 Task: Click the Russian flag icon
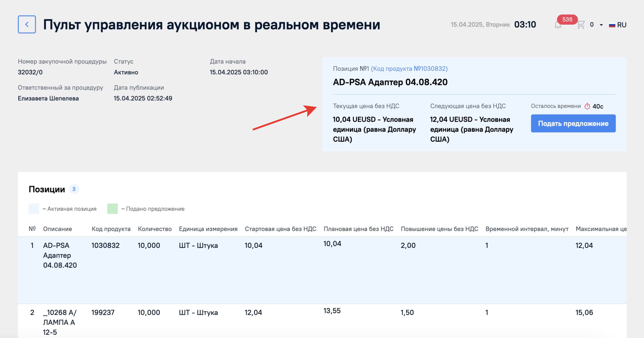[x=612, y=25]
